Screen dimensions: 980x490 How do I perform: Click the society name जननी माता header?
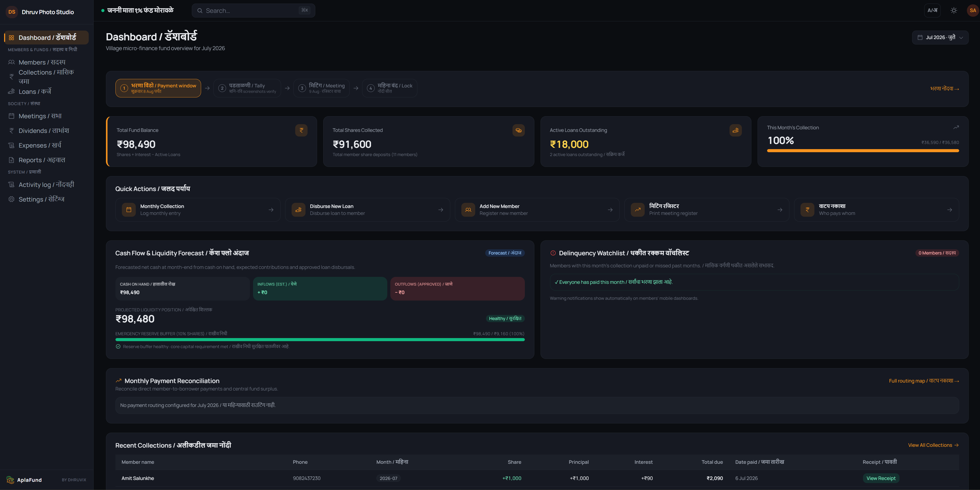[140, 10]
